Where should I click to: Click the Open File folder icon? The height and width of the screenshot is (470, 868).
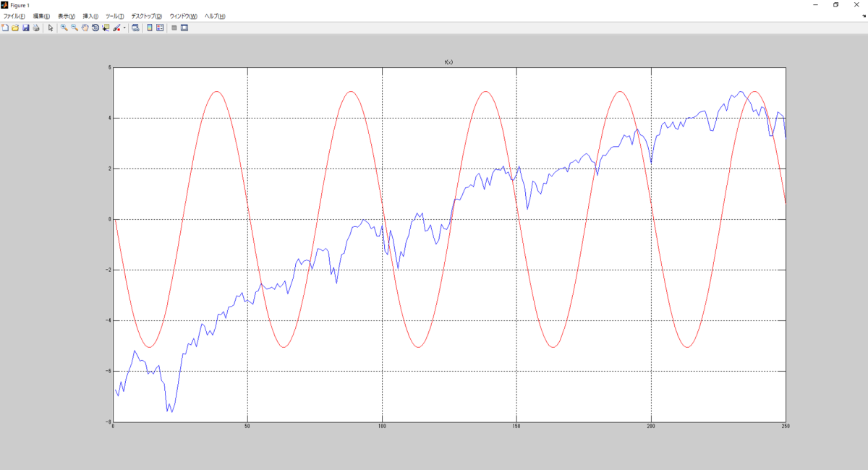(15, 27)
